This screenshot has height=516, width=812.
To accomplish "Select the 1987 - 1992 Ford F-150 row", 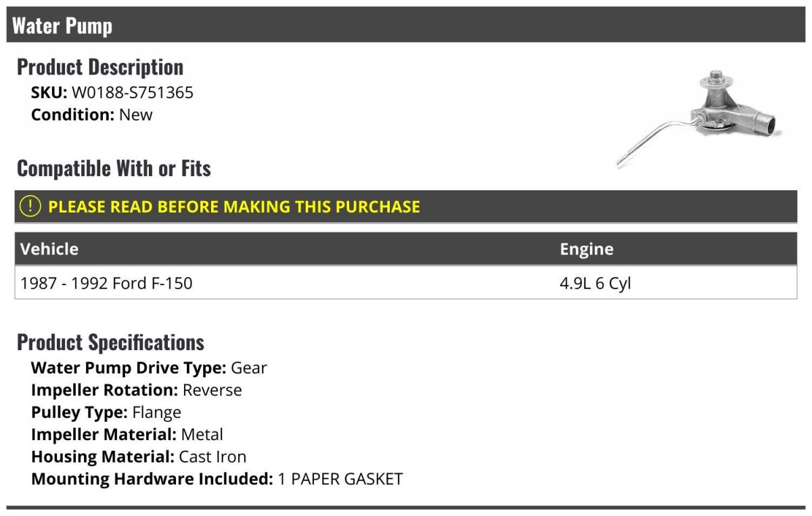I will coord(406,282).
